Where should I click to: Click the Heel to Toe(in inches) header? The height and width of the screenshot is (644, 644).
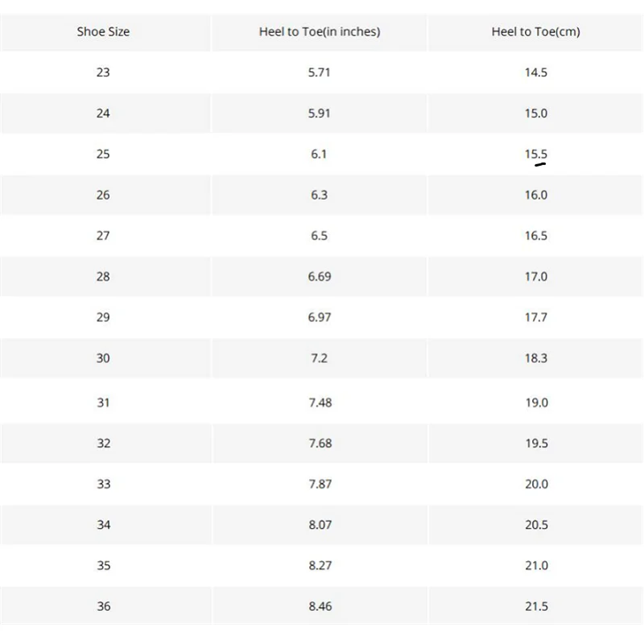coord(320,32)
